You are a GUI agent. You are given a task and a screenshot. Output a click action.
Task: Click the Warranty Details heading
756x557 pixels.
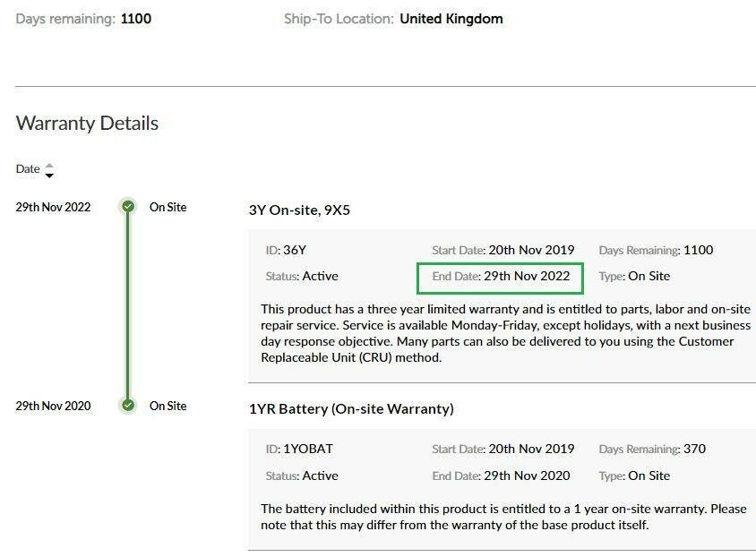(87, 124)
